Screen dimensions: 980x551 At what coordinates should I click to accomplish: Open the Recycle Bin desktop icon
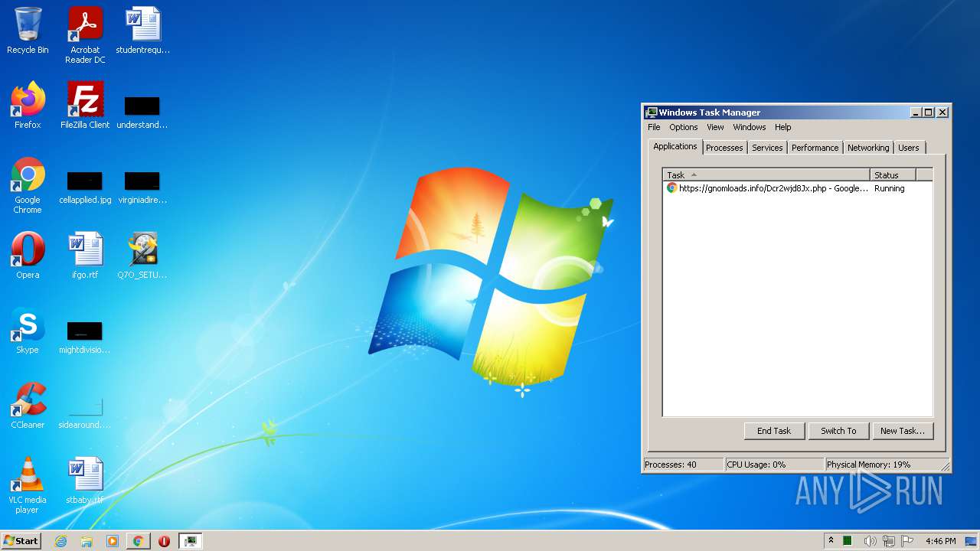[x=28, y=31]
